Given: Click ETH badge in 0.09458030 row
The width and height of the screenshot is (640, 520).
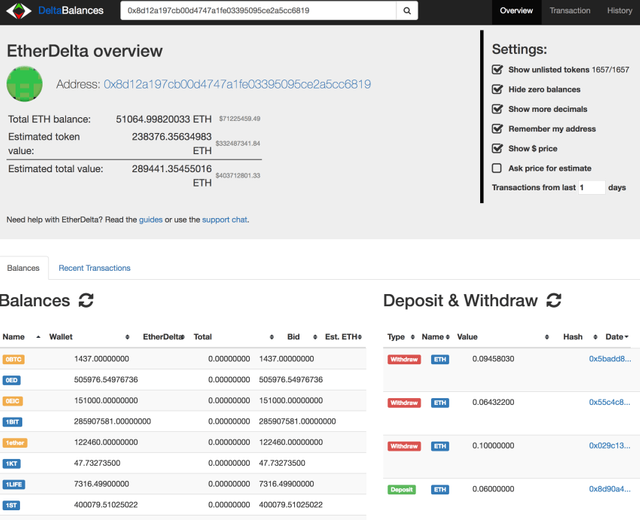Looking at the screenshot, I should (x=440, y=359).
